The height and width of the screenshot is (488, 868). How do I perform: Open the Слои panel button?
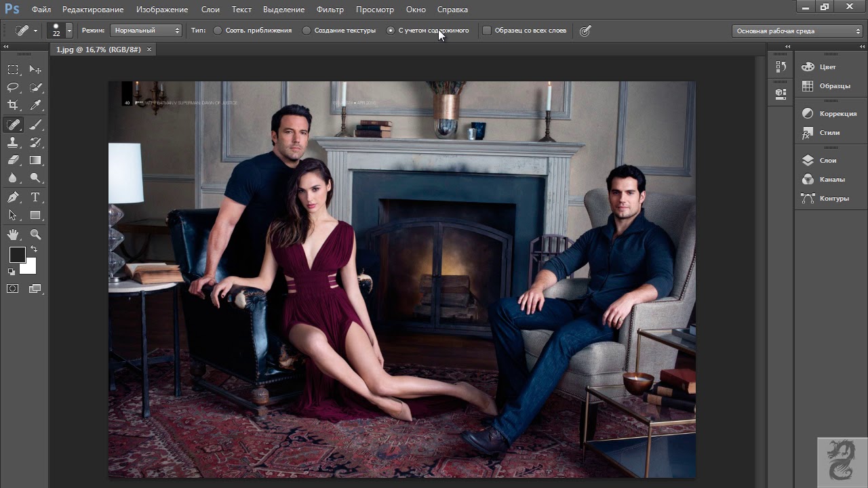pyautogui.click(x=828, y=161)
